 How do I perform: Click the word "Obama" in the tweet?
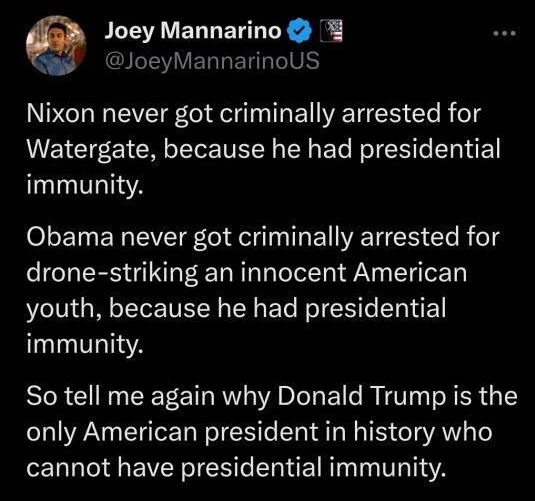click(70, 237)
